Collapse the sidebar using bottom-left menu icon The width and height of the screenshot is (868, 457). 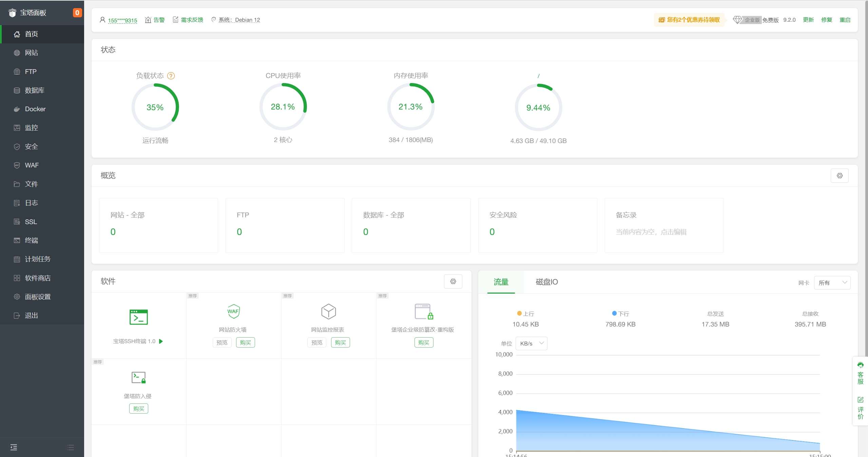pyautogui.click(x=14, y=447)
